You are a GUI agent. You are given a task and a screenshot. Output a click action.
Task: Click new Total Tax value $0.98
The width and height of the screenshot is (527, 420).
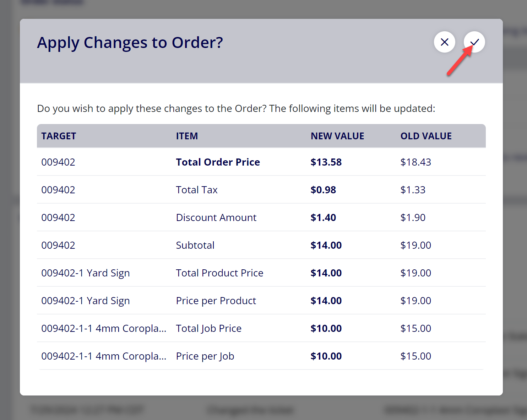tap(323, 190)
